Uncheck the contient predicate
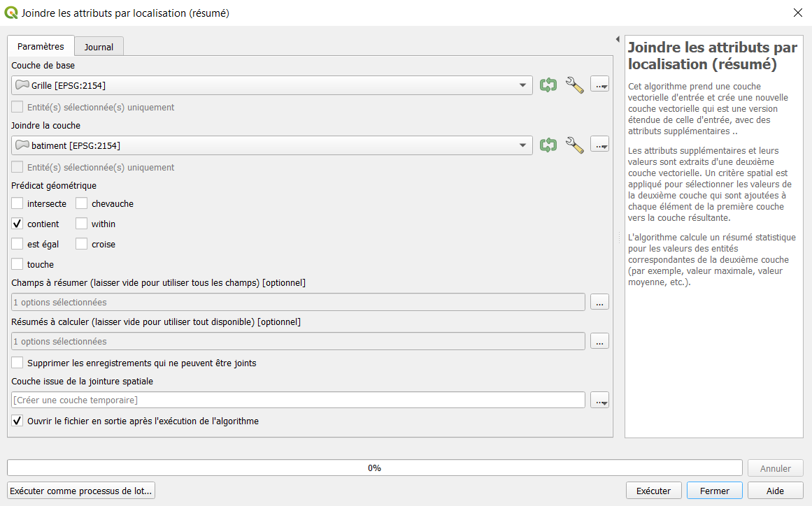Viewport: 812px width, 506px height. point(17,224)
